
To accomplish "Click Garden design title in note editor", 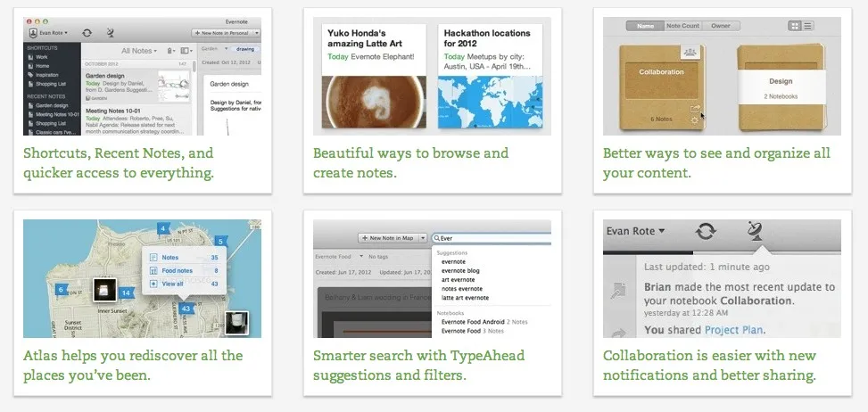I will point(229,84).
